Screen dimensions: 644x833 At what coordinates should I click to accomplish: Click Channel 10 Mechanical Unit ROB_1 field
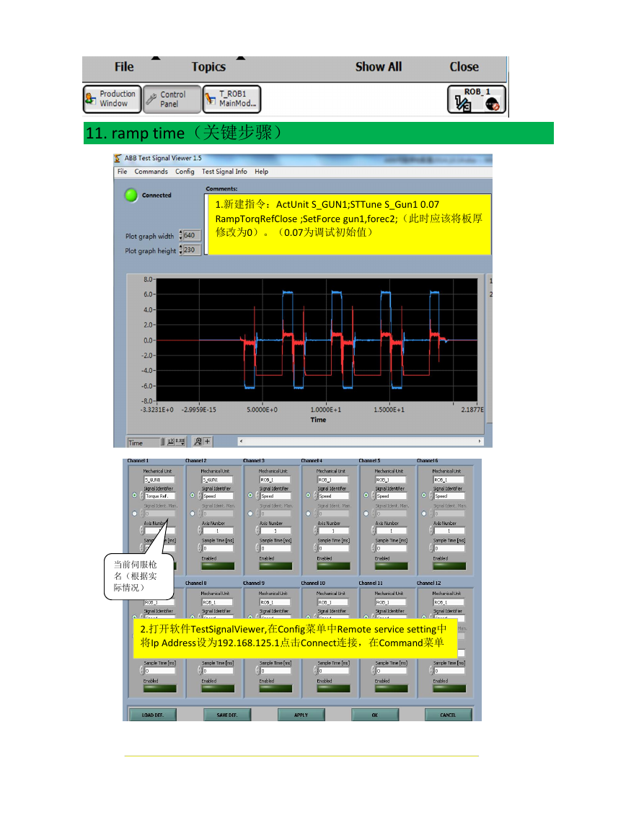(x=333, y=602)
